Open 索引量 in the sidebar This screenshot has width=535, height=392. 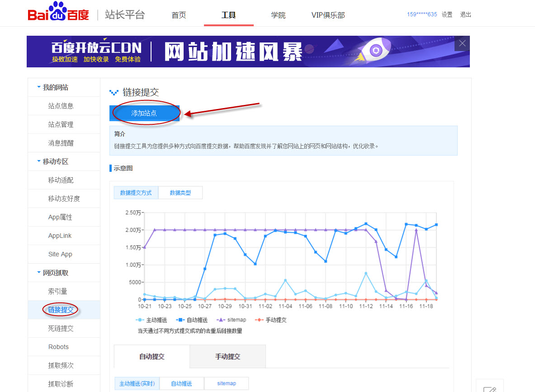(x=58, y=291)
